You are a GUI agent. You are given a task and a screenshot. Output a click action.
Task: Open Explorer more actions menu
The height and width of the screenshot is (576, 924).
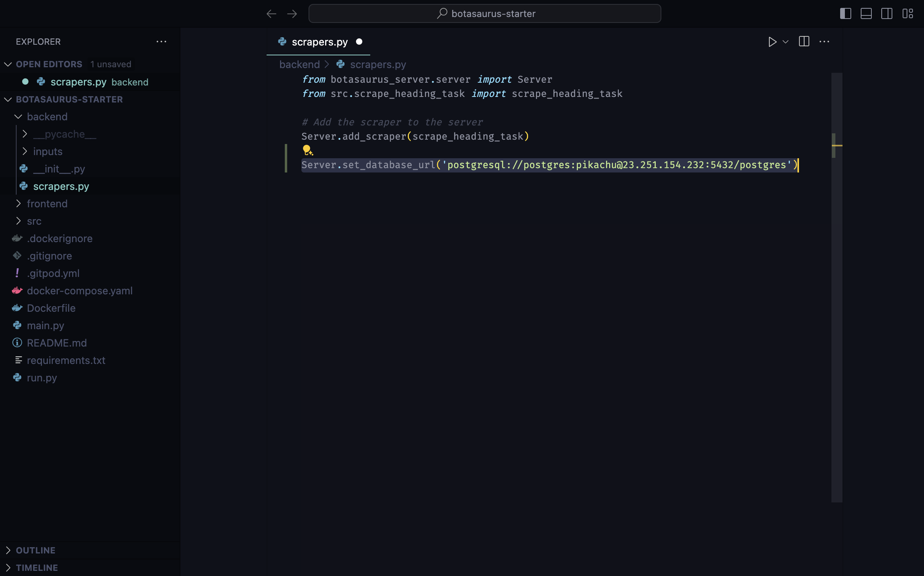(x=161, y=42)
